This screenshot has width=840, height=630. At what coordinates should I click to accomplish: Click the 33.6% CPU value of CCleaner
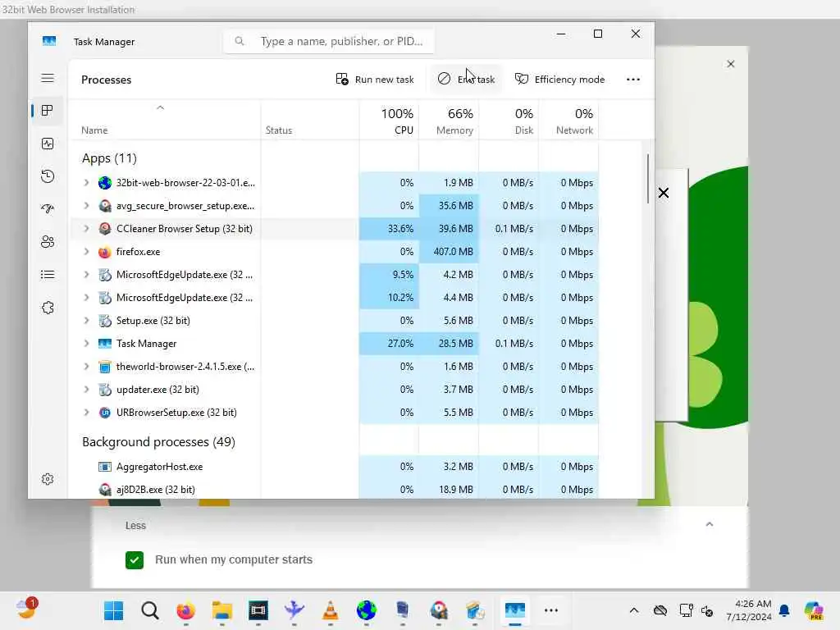[400, 229]
